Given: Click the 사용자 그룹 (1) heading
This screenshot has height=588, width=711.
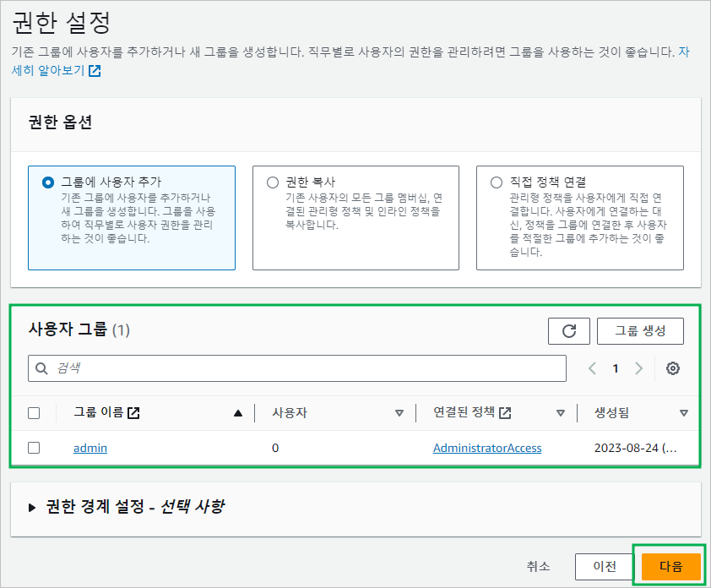Looking at the screenshot, I should pyautogui.click(x=79, y=329).
